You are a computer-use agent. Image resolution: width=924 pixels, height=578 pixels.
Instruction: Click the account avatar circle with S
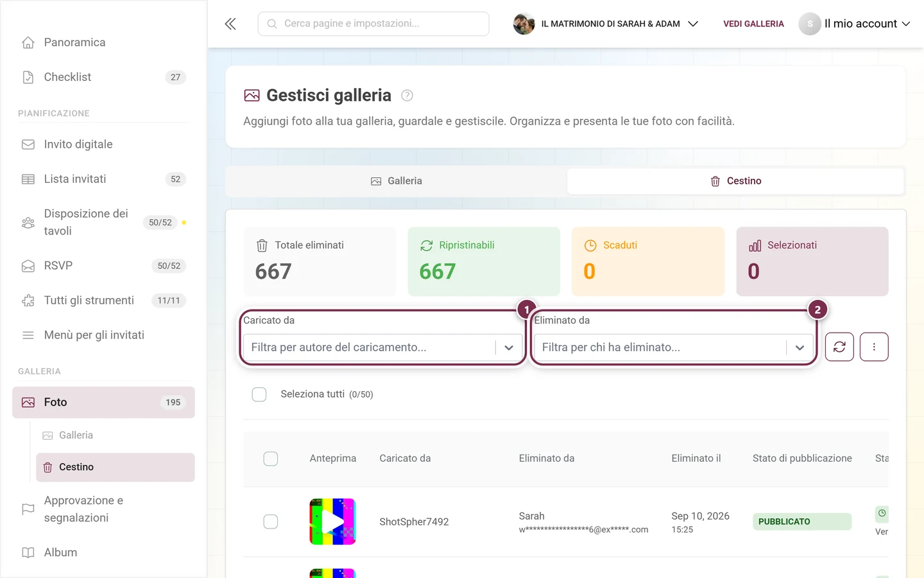click(810, 24)
